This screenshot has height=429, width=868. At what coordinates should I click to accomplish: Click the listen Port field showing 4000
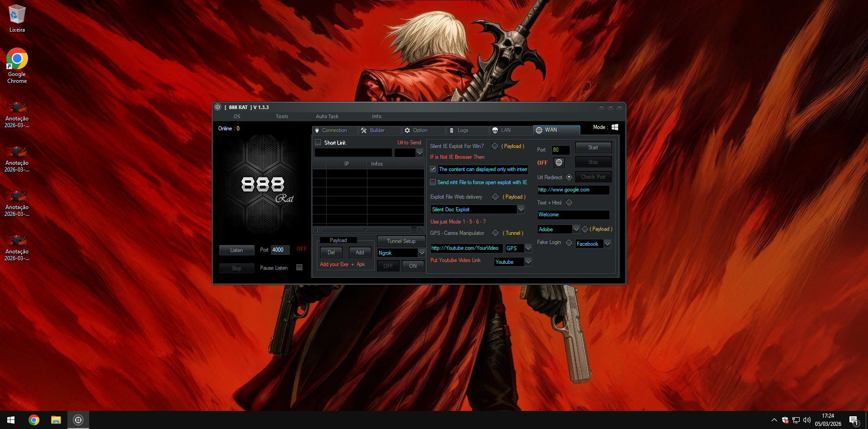point(280,250)
